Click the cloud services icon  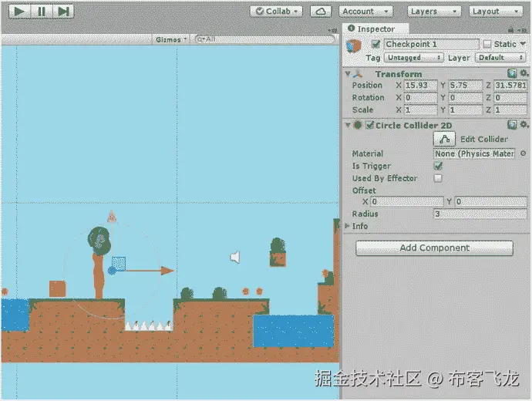tap(321, 12)
